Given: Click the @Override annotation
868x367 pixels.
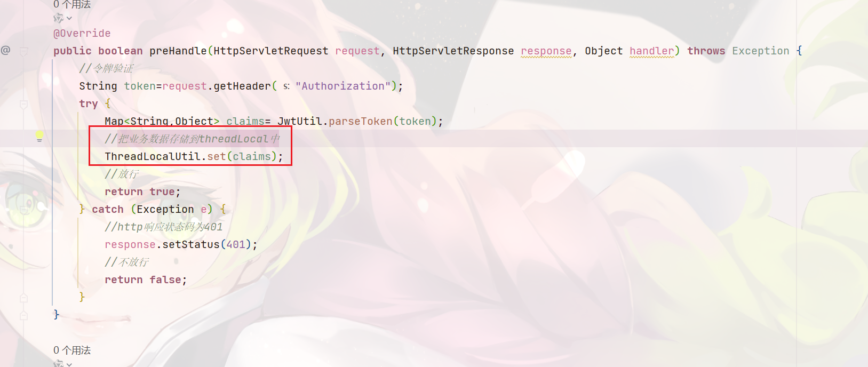Looking at the screenshot, I should click(82, 33).
